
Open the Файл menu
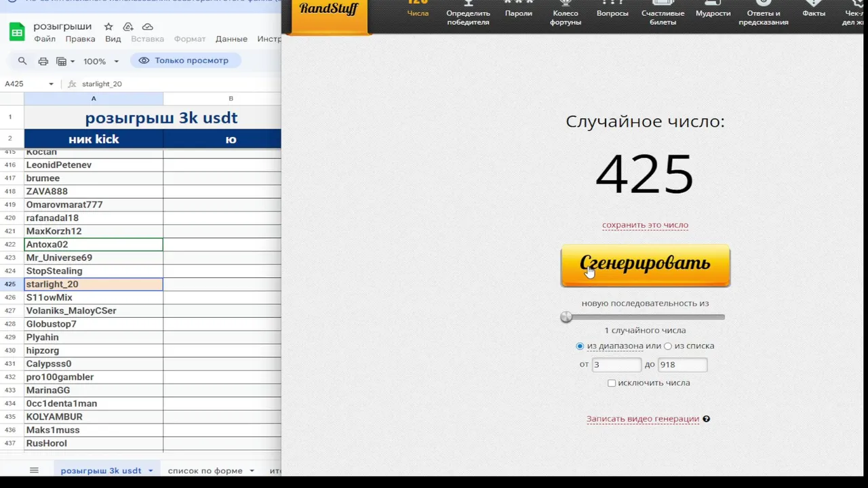pyautogui.click(x=45, y=39)
